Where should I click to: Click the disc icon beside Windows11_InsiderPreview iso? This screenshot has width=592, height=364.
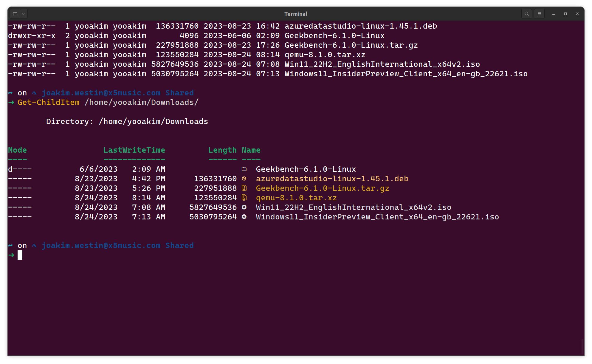coord(244,217)
